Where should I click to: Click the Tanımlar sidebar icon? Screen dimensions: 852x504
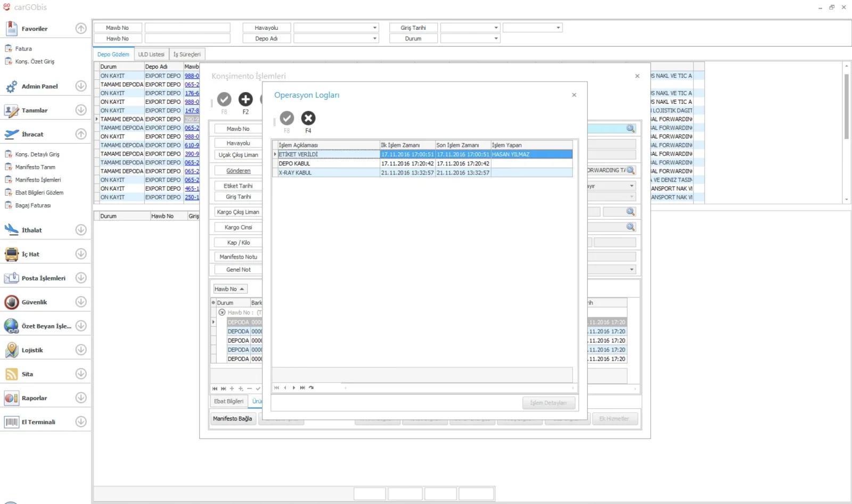point(11,110)
